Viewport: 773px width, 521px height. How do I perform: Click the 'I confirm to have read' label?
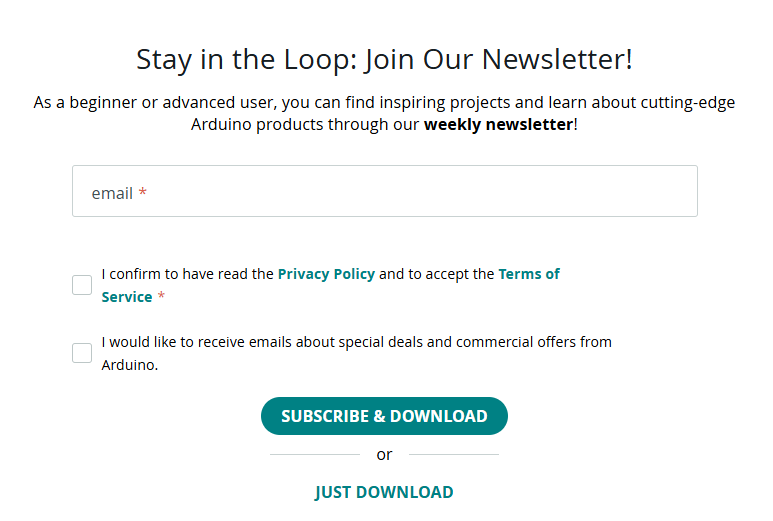[188, 274]
